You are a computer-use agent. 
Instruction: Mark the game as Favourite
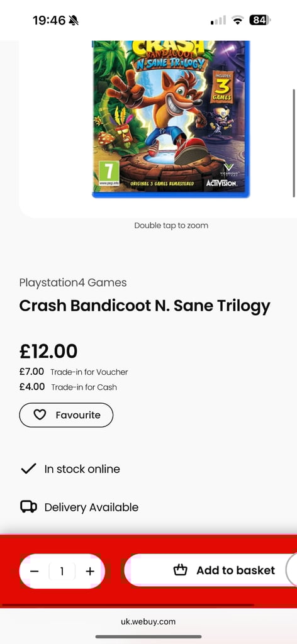click(x=66, y=415)
